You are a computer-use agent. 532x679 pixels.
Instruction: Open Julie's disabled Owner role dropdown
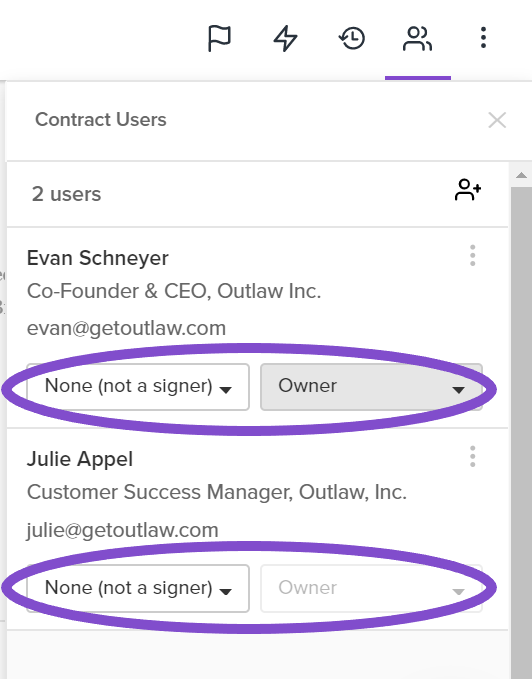pos(371,588)
